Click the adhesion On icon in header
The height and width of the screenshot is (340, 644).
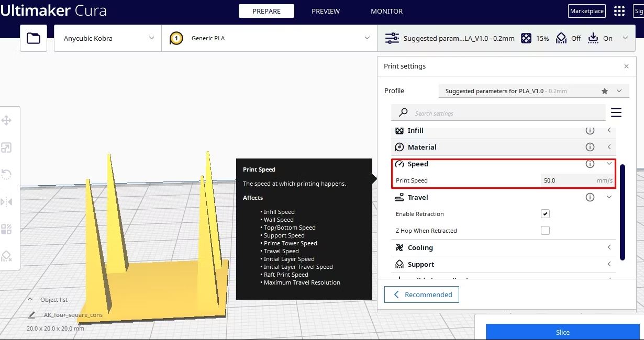593,38
